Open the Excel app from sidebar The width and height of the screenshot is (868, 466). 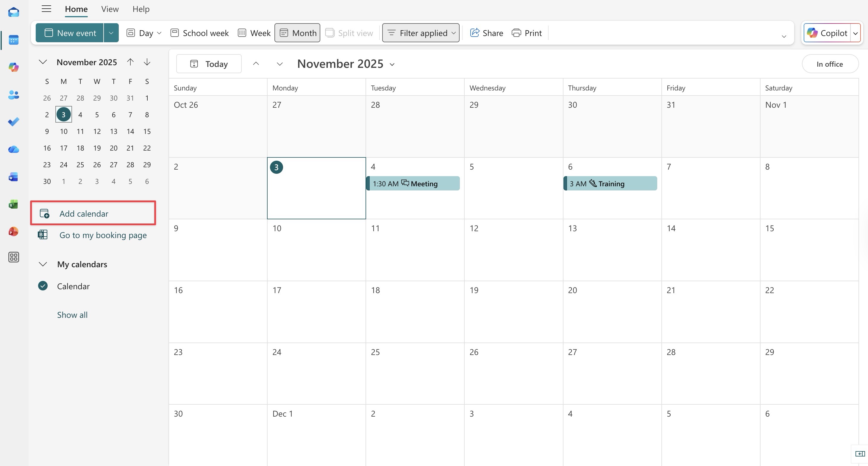point(13,204)
